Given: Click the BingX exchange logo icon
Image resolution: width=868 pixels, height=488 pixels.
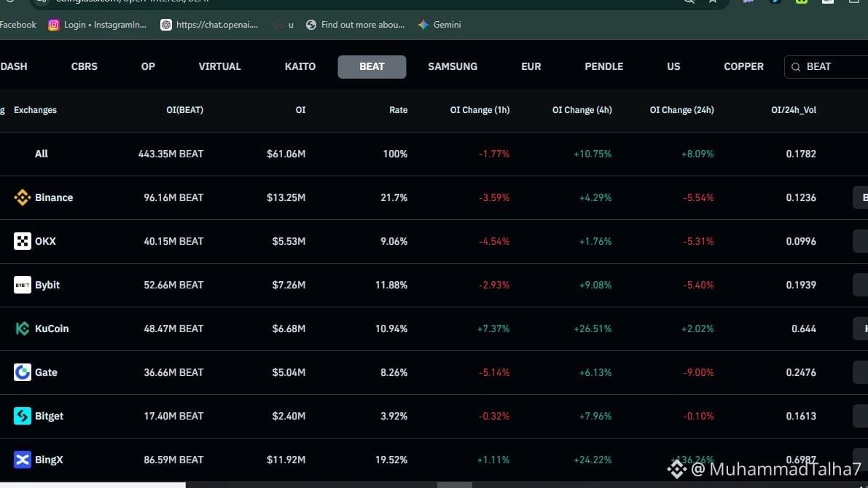Looking at the screenshot, I should (x=22, y=460).
